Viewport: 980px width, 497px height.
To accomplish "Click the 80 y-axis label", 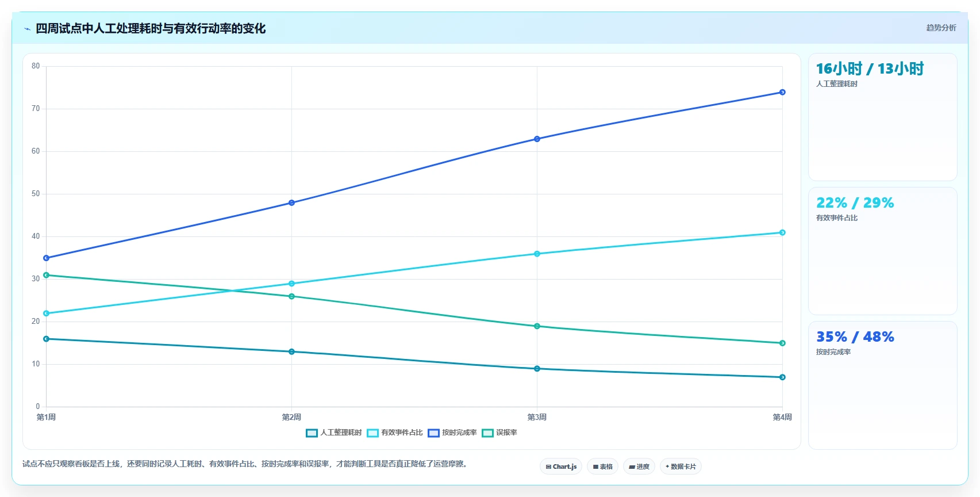I will click(x=36, y=66).
